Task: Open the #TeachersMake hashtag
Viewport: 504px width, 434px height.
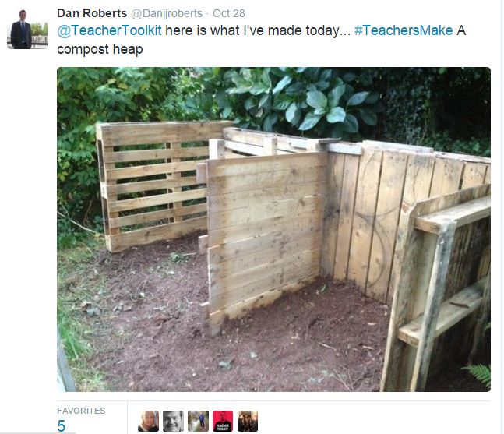Action: [x=404, y=30]
